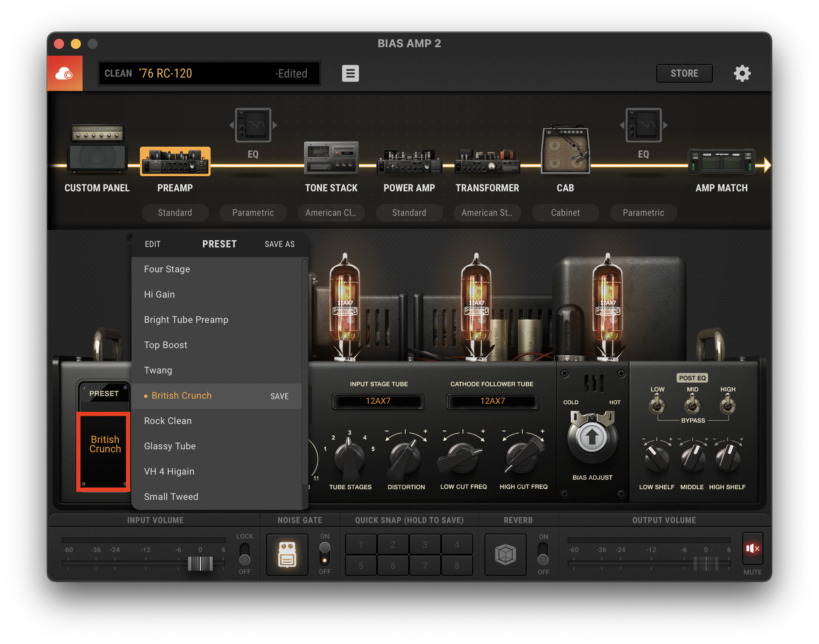Click SAVE next to British Crunch

[279, 396]
